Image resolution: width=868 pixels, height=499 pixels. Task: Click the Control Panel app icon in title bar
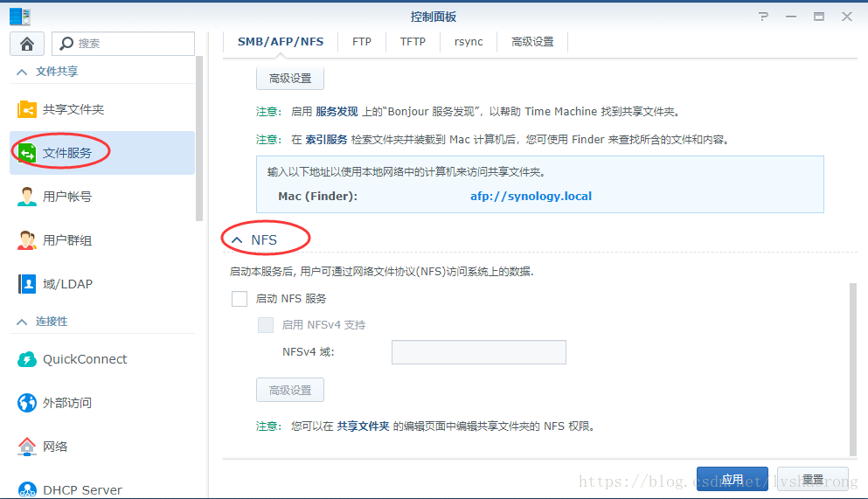click(x=19, y=17)
